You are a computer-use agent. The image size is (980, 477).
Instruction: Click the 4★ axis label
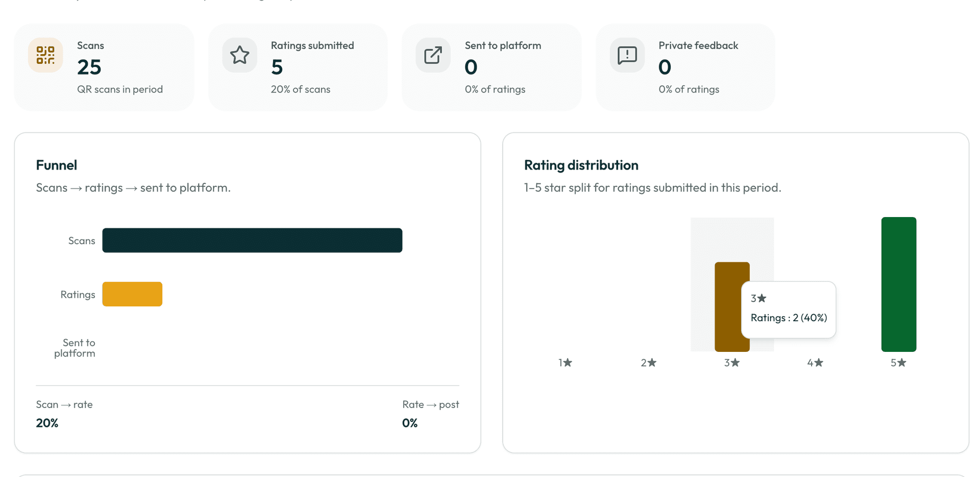coord(815,363)
